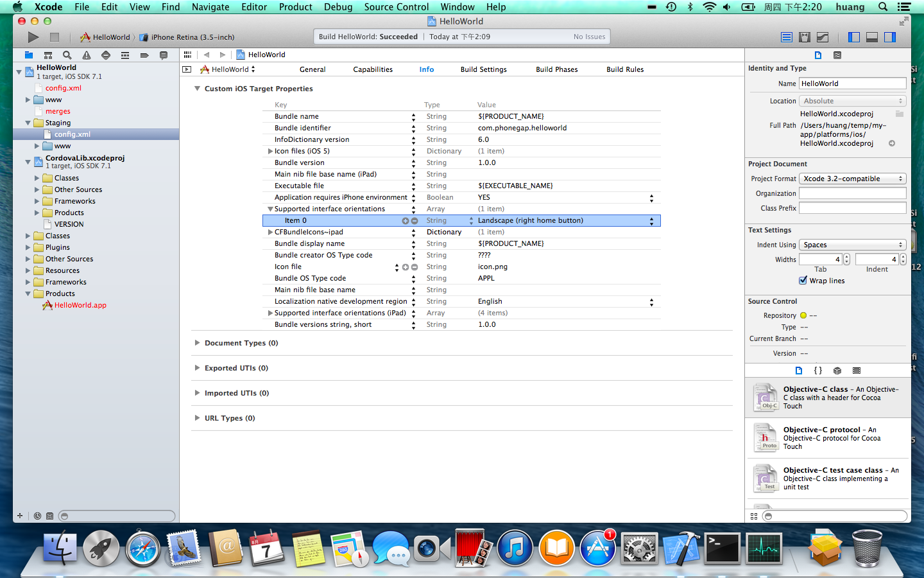
Task: Open Safari from the Dock
Action: (142, 548)
